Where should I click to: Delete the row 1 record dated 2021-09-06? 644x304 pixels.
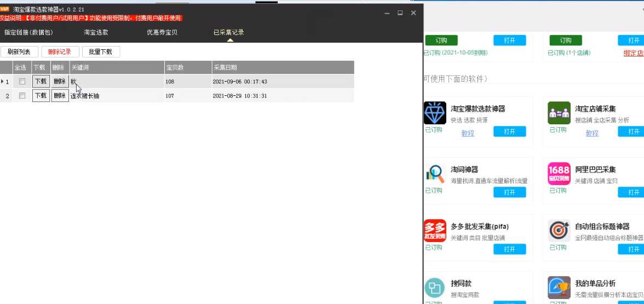tap(60, 81)
